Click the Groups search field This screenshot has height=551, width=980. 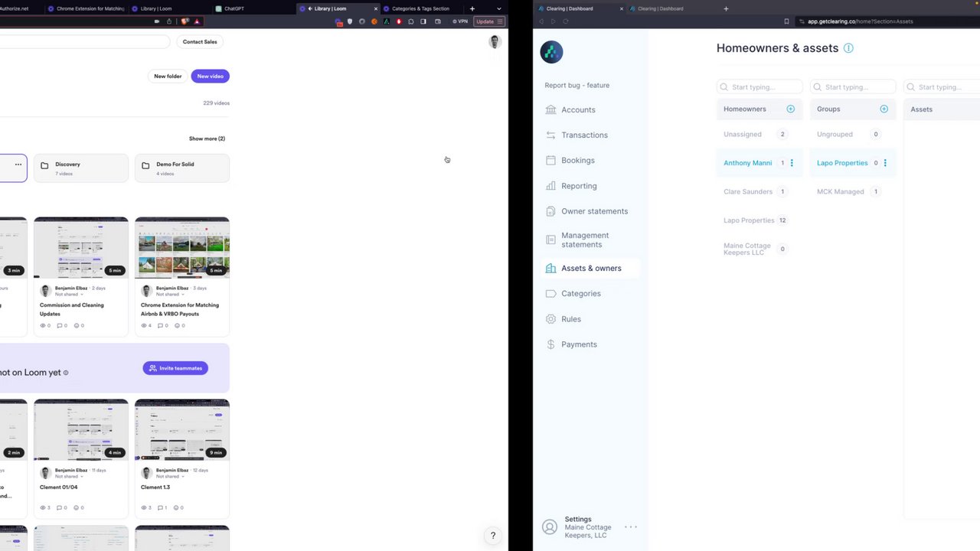[x=853, y=86]
